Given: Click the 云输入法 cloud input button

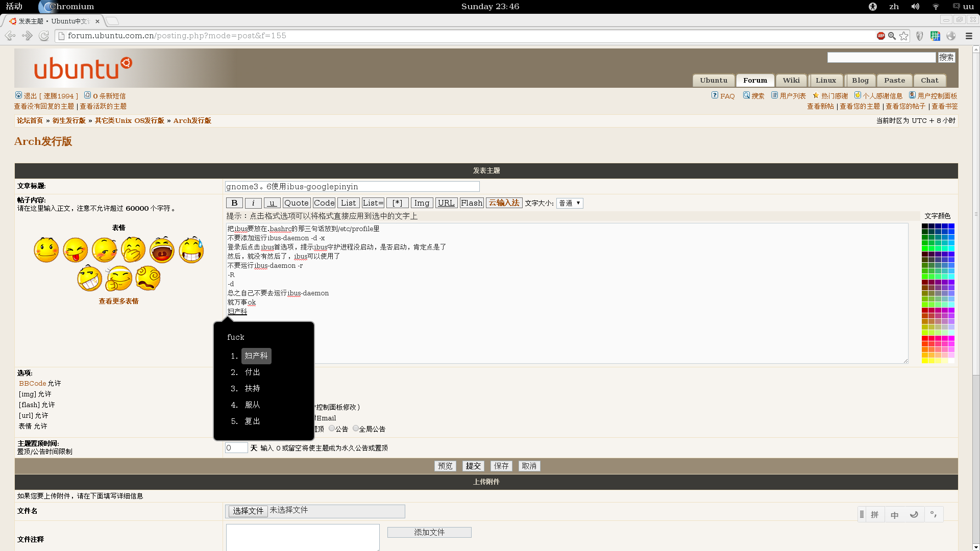Looking at the screenshot, I should click(x=504, y=203).
